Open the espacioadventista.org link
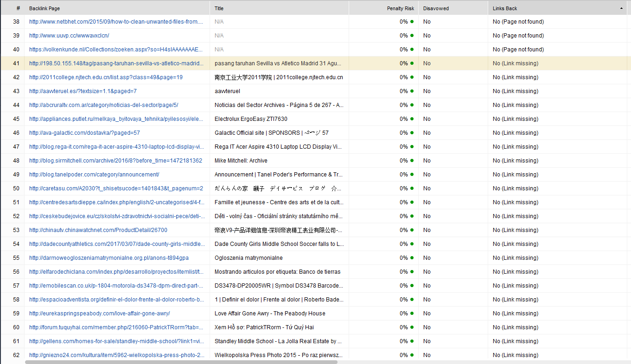 (116, 300)
